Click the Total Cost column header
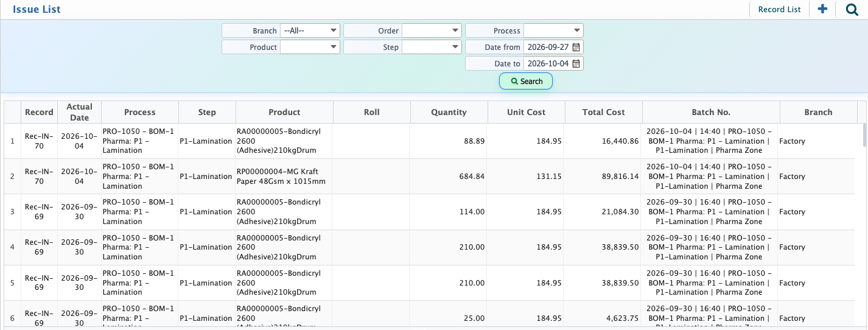The height and width of the screenshot is (330, 868). pyautogui.click(x=603, y=112)
